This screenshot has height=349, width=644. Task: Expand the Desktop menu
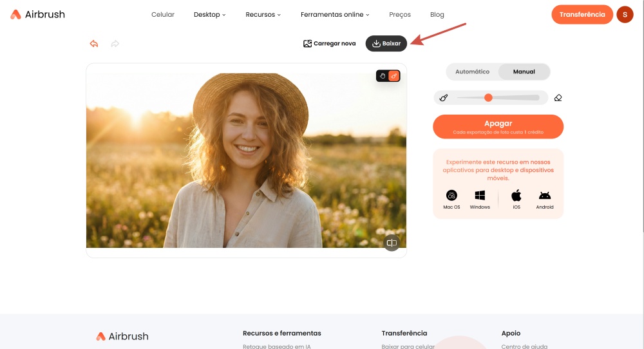209,14
